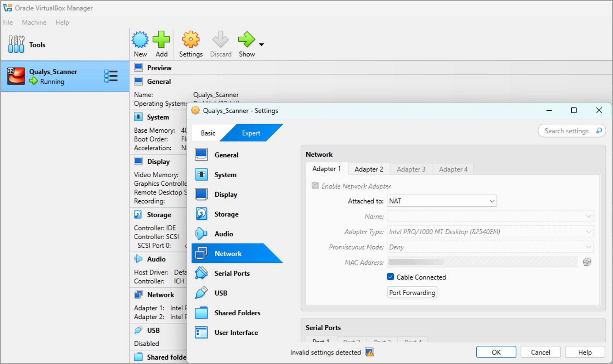The width and height of the screenshot is (613, 364).
Task: Open the Machine menu
Action: 34,22
